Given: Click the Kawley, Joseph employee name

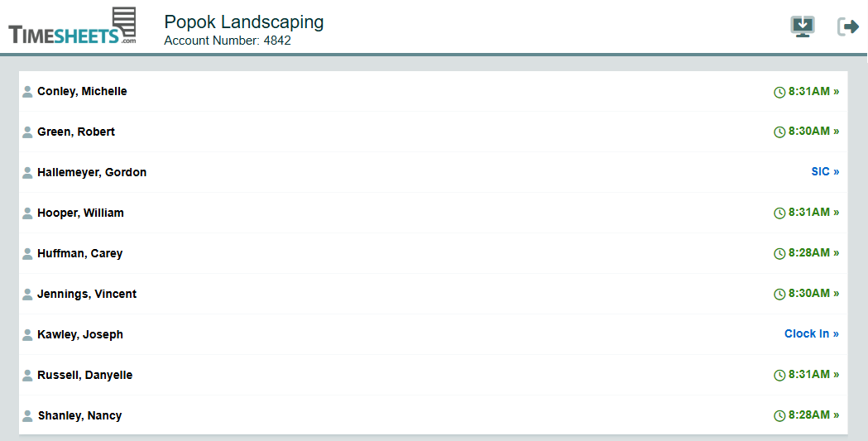Looking at the screenshot, I should pyautogui.click(x=80, y=335).
